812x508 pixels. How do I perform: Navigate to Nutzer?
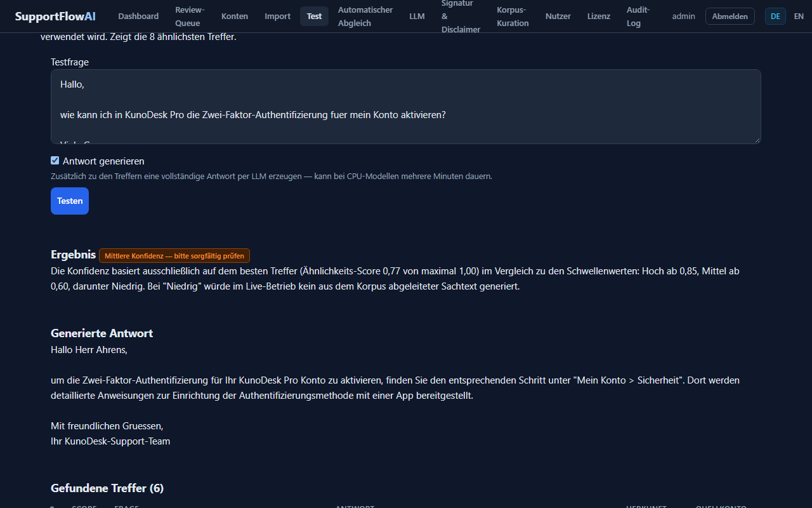pos(558,17)
